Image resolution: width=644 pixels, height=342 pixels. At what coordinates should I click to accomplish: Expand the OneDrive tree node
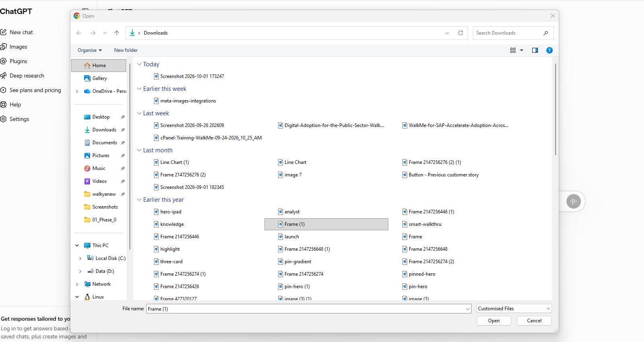[x=77, y=91]
